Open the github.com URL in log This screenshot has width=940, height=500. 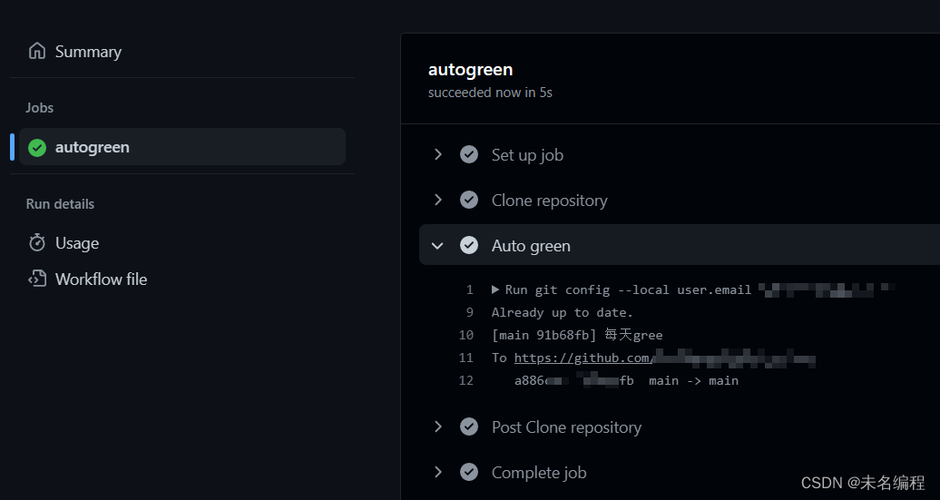[x=584, y=358]
